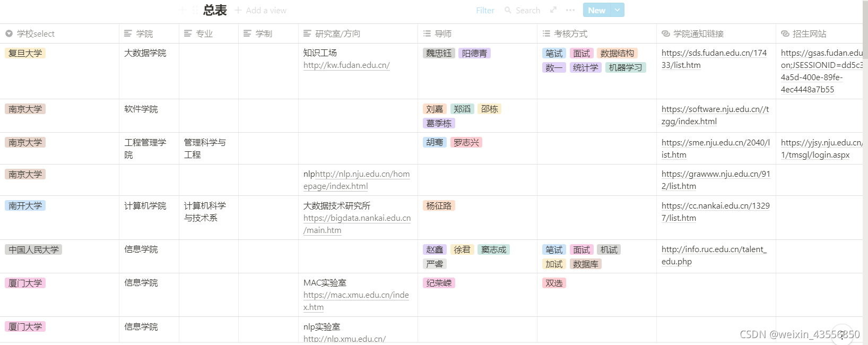Open the bigdata.nankai.edu.cn link
868x345 pixels.
[357, 224]
